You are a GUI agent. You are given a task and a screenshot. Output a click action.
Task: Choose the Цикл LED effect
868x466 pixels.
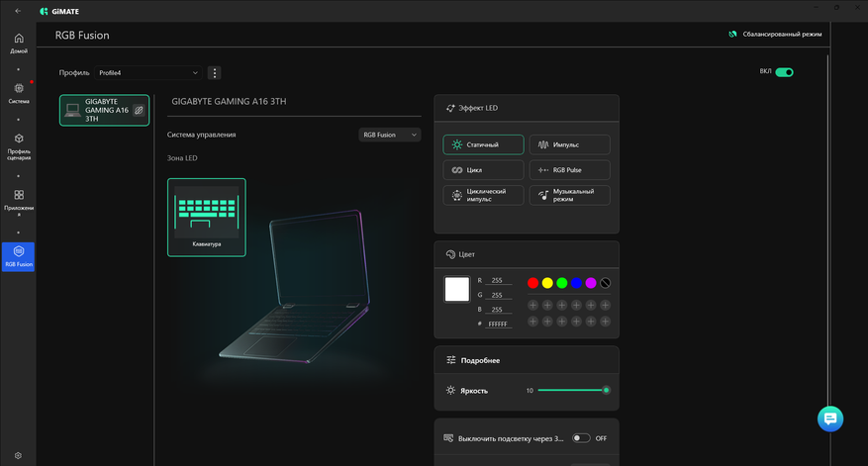click(483, 170)
